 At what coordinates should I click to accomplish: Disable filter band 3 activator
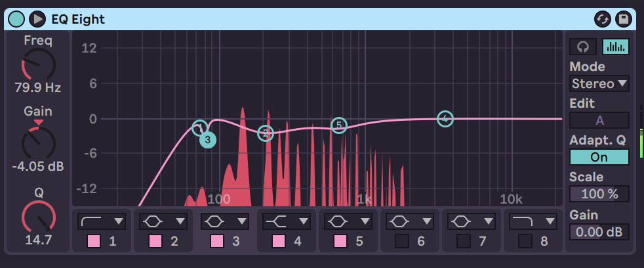coord(217,241)
